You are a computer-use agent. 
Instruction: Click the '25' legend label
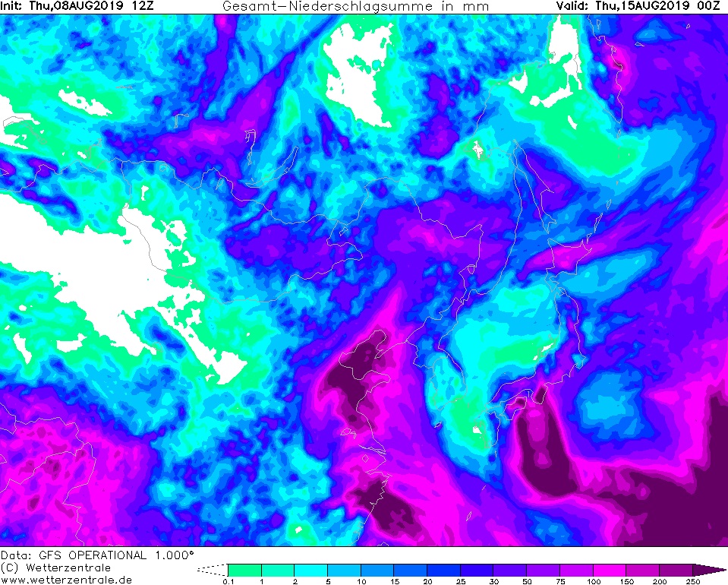point(461,581)
